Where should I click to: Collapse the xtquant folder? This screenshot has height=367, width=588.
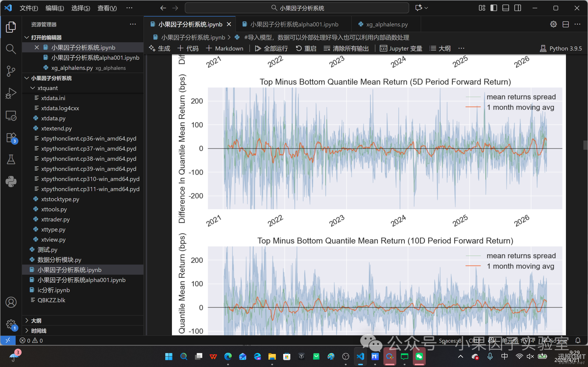point(47,88)
